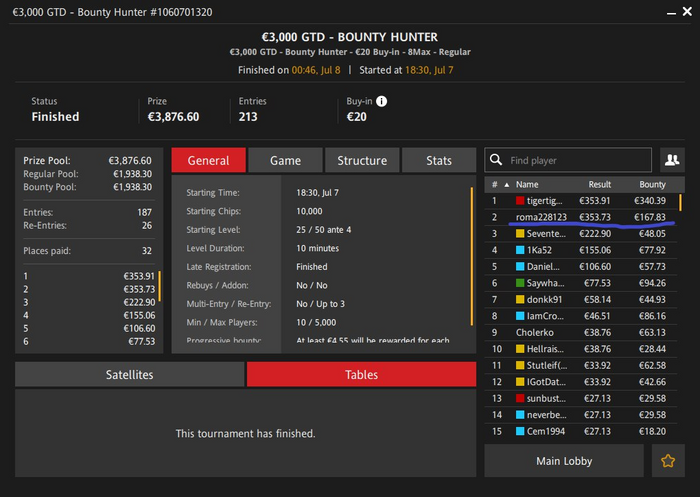
Task: Click Places paid value 32
Action: [147, 251]
